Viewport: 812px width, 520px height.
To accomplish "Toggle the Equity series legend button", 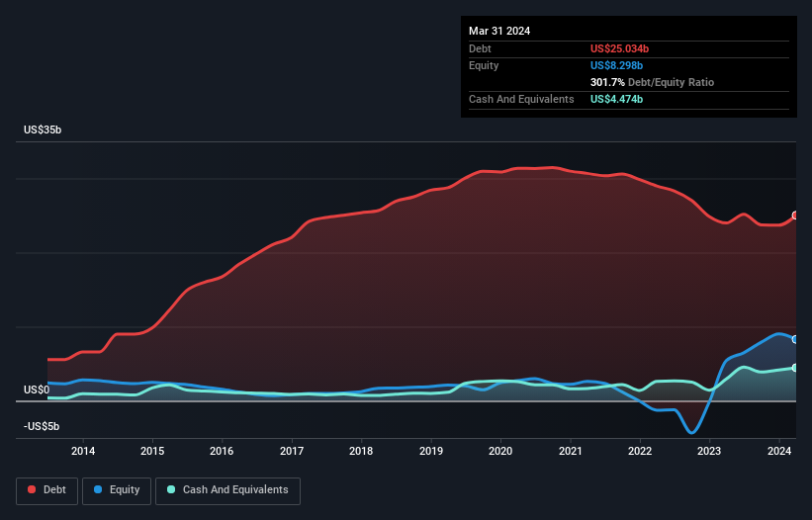I will 117,490.
